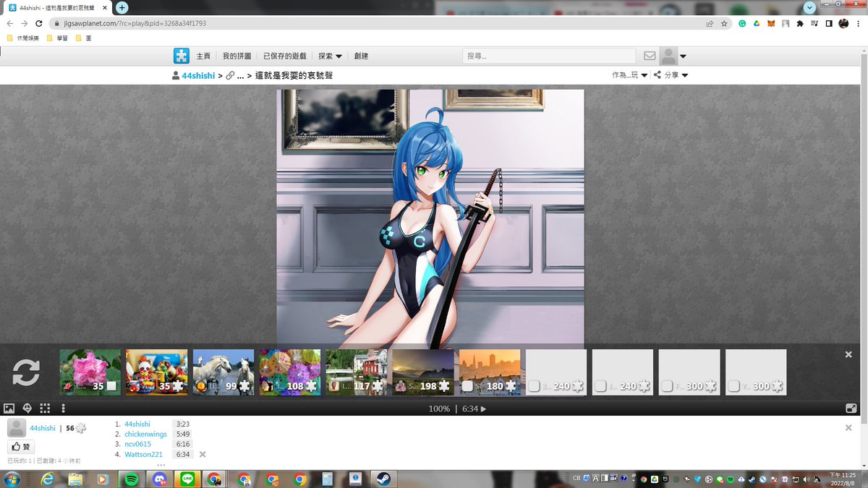Open the media control playlist icon

coord(814,23)
